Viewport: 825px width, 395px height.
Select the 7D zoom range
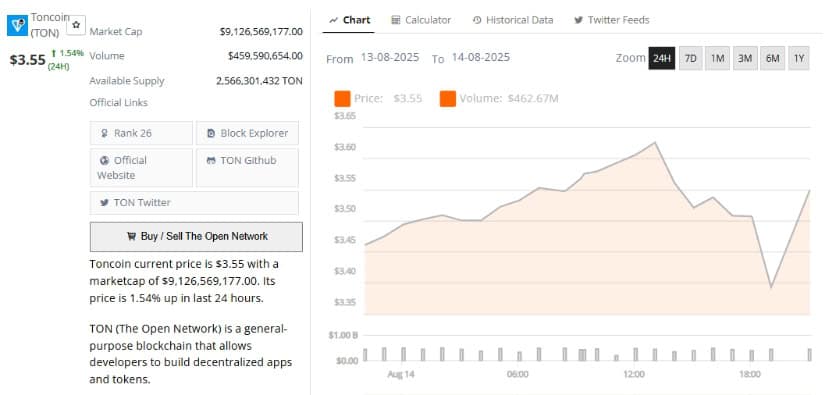coord(690,58)
